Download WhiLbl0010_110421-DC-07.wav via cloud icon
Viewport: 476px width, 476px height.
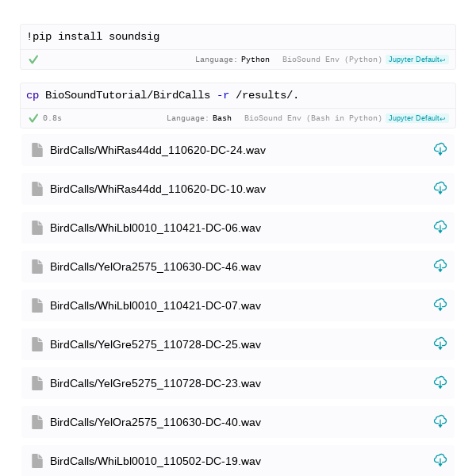click(x=440, y=305)
